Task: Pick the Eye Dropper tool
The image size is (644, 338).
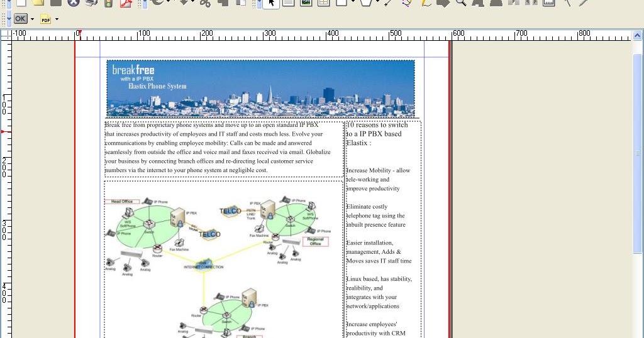Action: pyautogui.click(x=584, y=3)
